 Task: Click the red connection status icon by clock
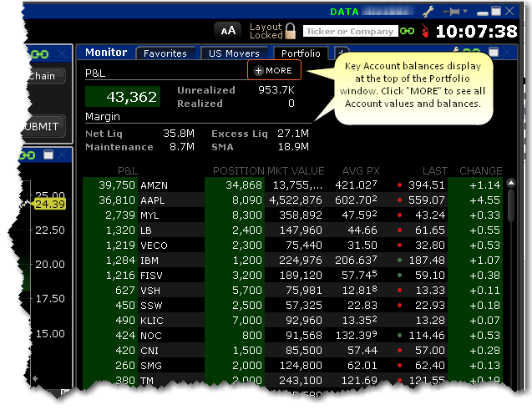point(424,32)
